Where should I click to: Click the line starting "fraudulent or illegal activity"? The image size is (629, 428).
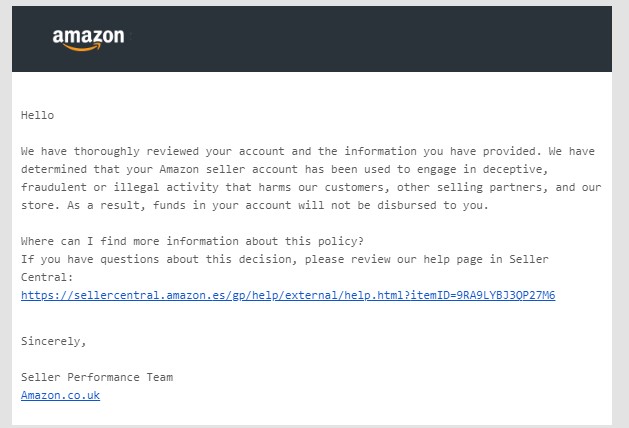[311, 187]
